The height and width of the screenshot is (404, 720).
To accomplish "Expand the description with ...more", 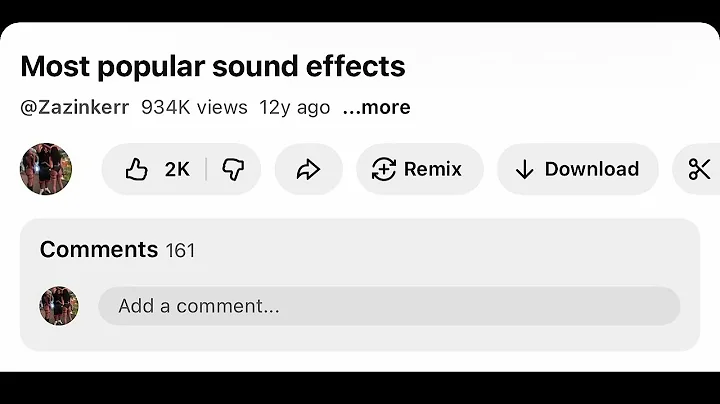I will (376, 107).
